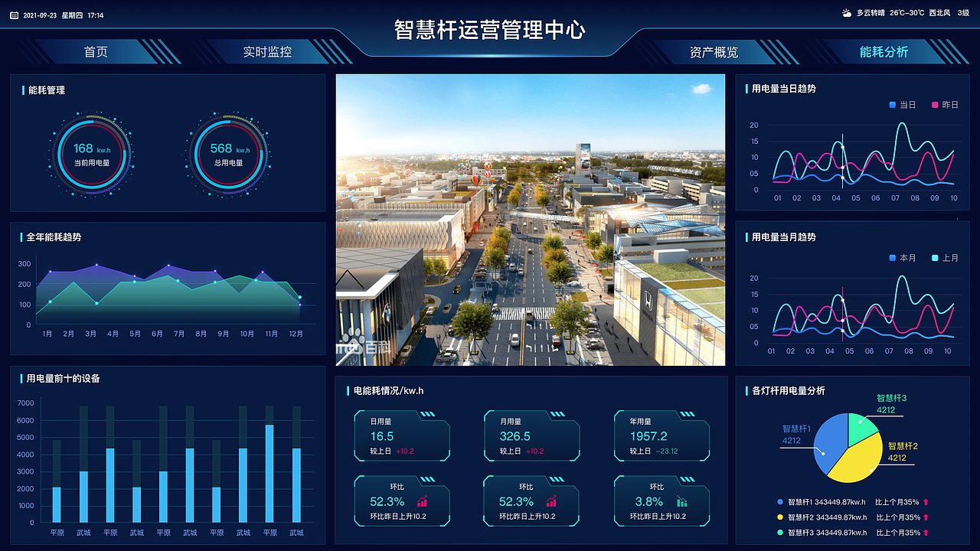Click the green dot of 智慧杆3 legend row
The width and height of the screenshot is (980, 551).
pyautogui.click(x=780, y=532)
